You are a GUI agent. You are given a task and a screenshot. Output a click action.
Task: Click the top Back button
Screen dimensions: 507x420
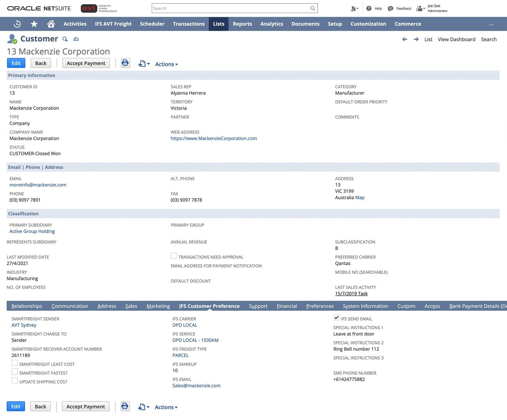pyautogui.click(x=41, y=63)
